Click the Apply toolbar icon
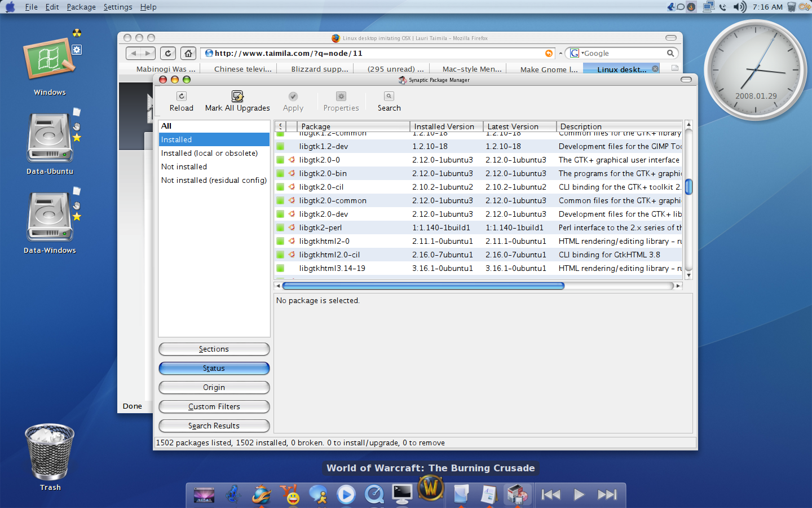This screenshot has height=508, width=812. tap(293, 97)
